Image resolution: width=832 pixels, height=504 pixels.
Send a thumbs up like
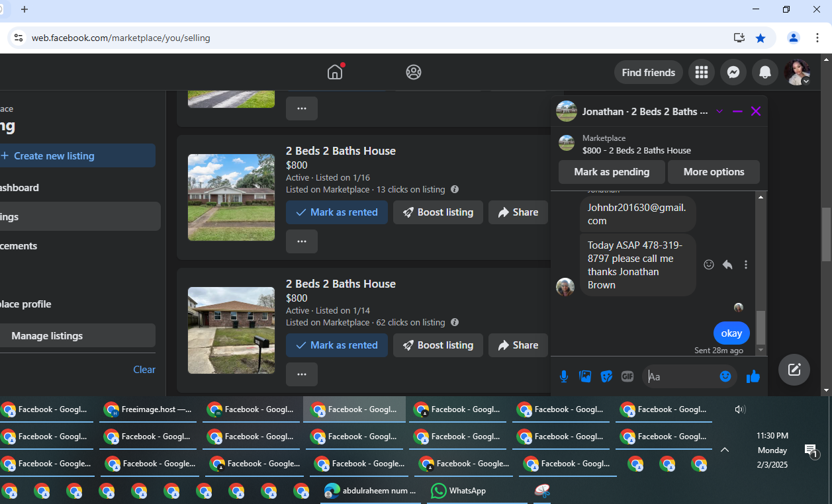(x=753, y=376)
